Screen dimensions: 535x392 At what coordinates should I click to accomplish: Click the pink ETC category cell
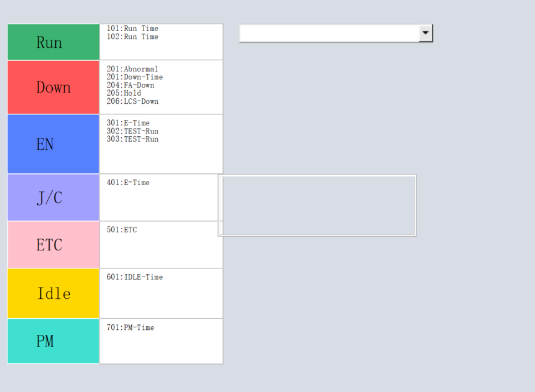53,245
